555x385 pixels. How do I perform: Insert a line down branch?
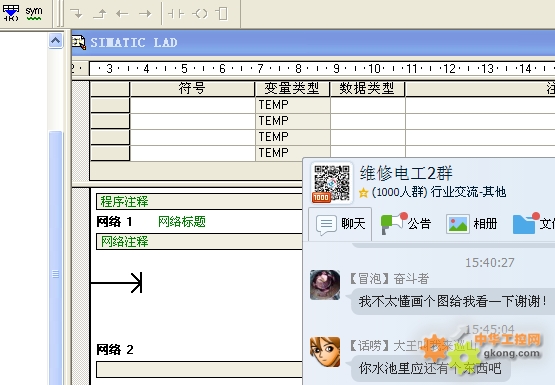click(x=76, y=14)
